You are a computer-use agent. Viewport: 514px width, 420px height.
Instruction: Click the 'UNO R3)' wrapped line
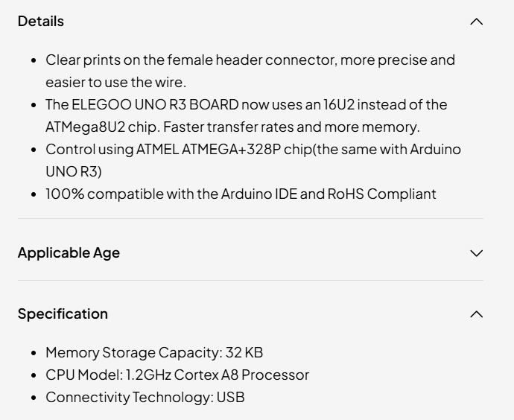click(73, 171)
